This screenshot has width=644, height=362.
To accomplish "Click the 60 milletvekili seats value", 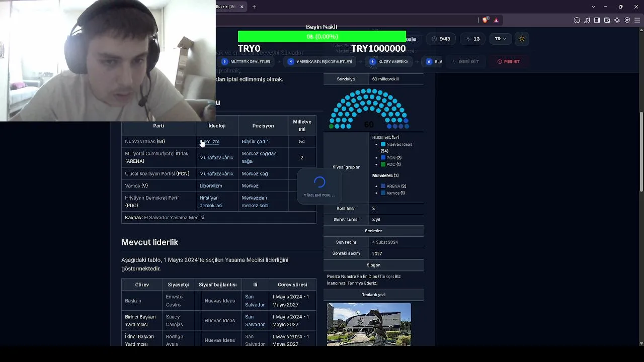I will (x=385, y=79).
